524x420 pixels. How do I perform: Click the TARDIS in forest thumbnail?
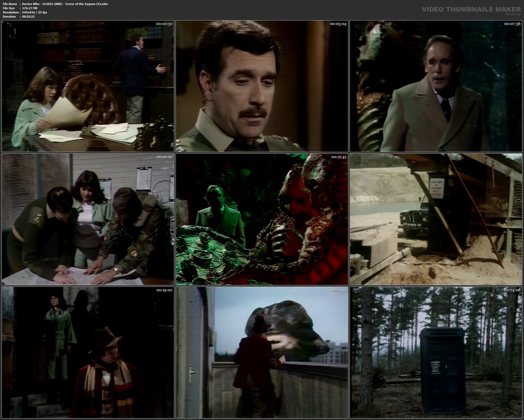click(x=436, y=352)
